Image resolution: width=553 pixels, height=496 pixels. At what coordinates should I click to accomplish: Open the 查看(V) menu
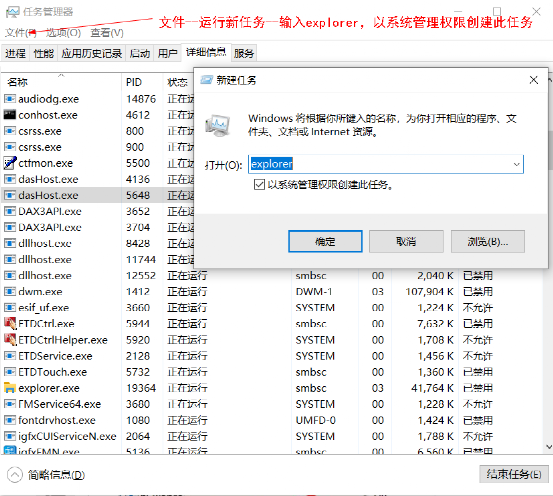pyautogui.click(x=107, y=33)
